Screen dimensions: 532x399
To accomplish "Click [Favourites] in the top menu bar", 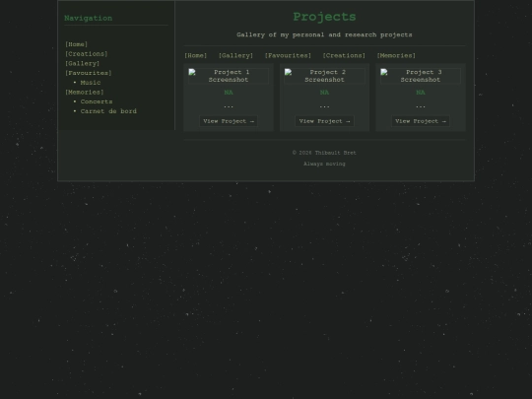I will 288,55.
